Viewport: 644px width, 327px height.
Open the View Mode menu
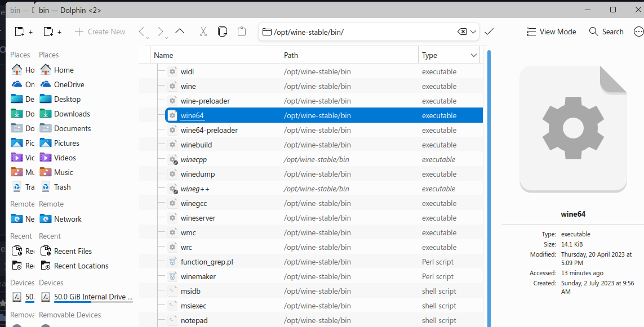click(x=551, y=32)
